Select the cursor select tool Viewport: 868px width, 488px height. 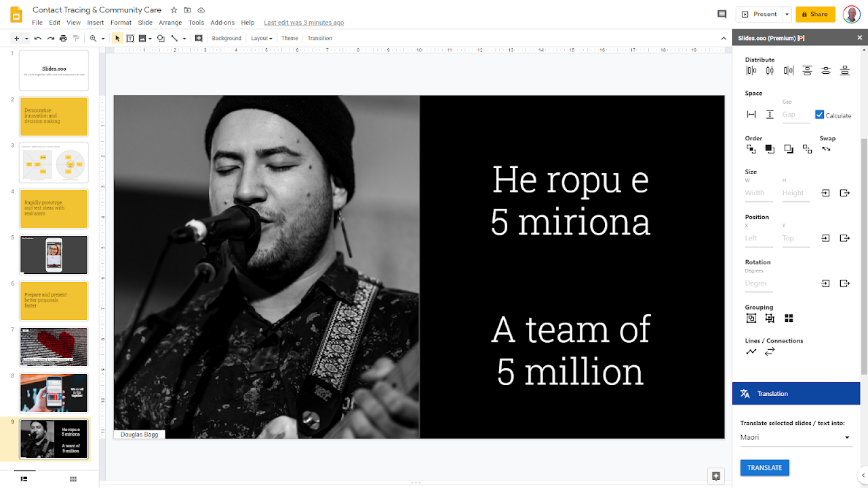tap(117, 39)
